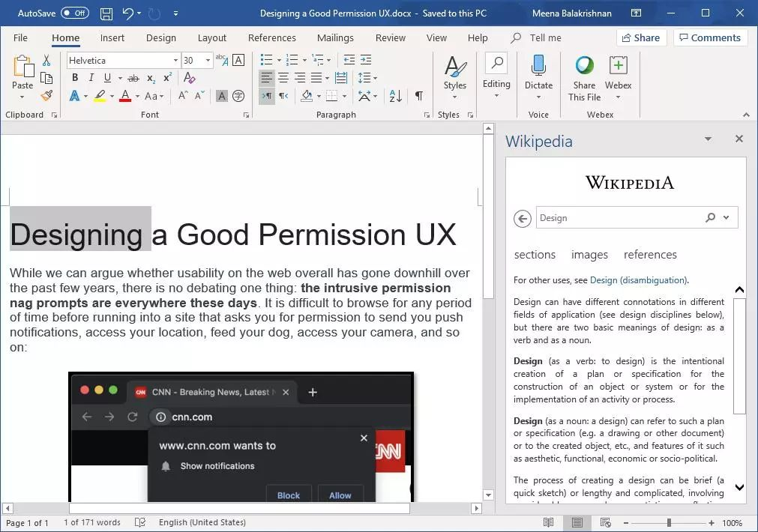Switch to the References ribbon tab
The image size is (758, 532).
pos(271,37)
